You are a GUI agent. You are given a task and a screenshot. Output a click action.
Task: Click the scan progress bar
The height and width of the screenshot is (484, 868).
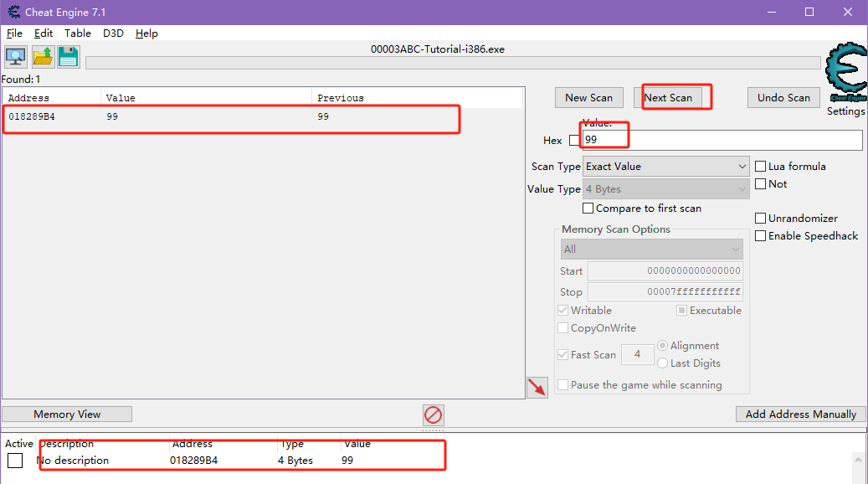[x=453, y=63]
